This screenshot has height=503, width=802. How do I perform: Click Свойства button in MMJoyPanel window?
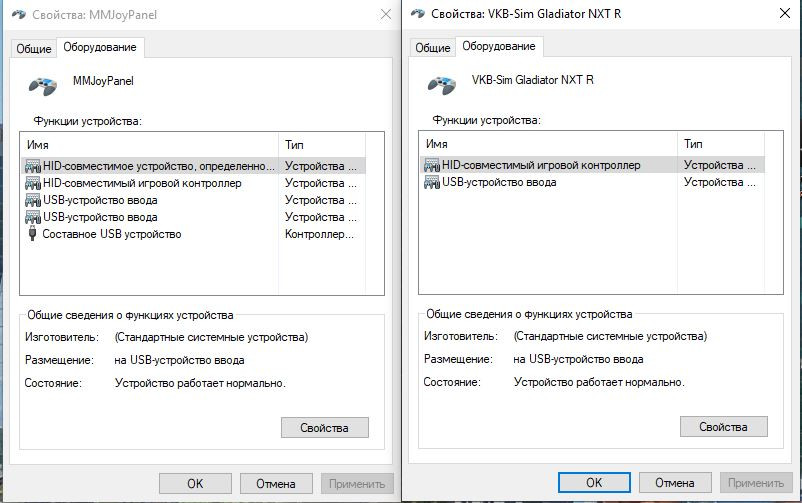324,428
